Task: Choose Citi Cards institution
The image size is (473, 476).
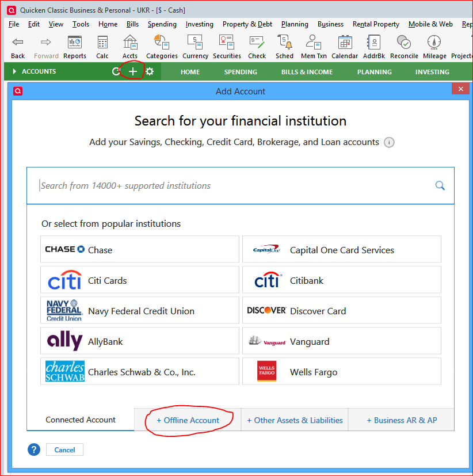Action: 140,280
